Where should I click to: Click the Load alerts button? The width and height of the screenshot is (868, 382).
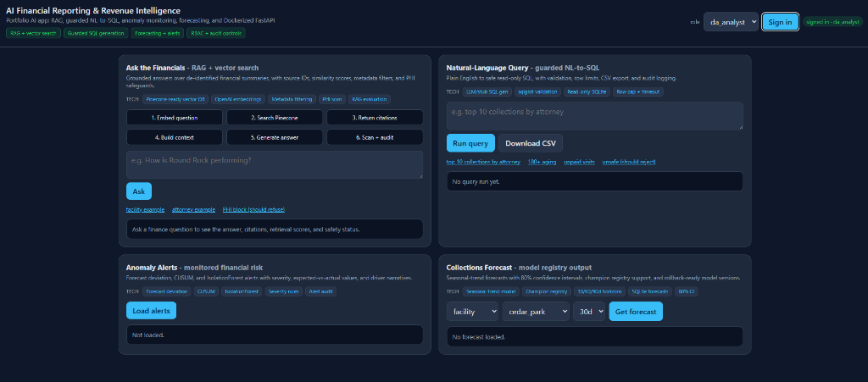click(x=151, y=311)
